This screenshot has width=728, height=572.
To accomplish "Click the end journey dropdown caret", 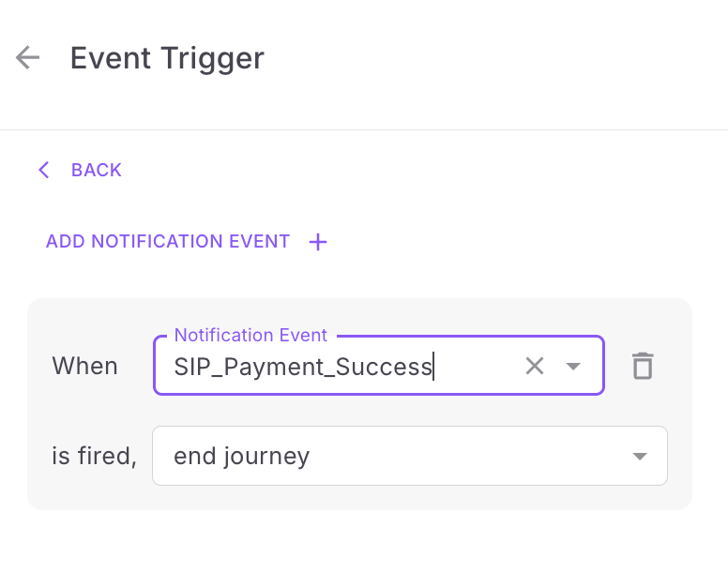I will 640,457.
